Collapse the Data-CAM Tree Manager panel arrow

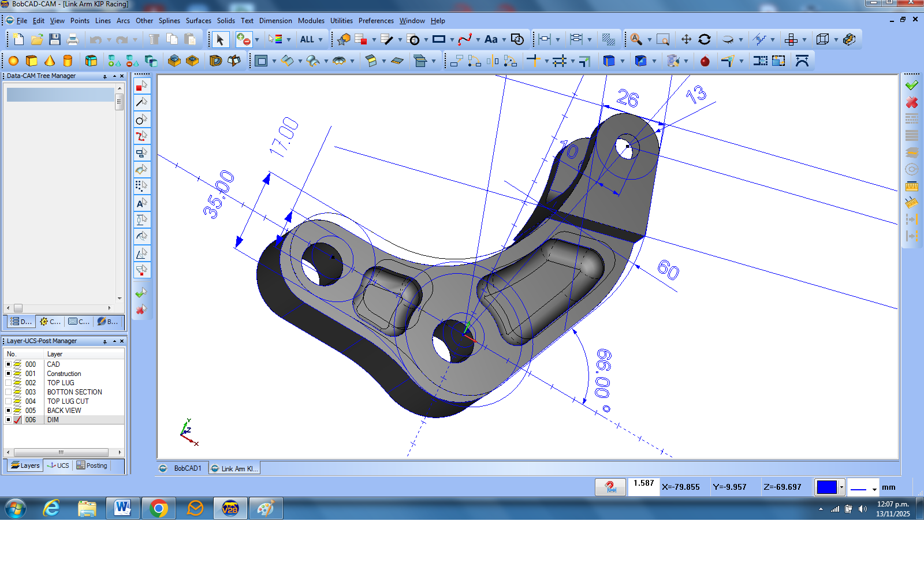(114, 76)
